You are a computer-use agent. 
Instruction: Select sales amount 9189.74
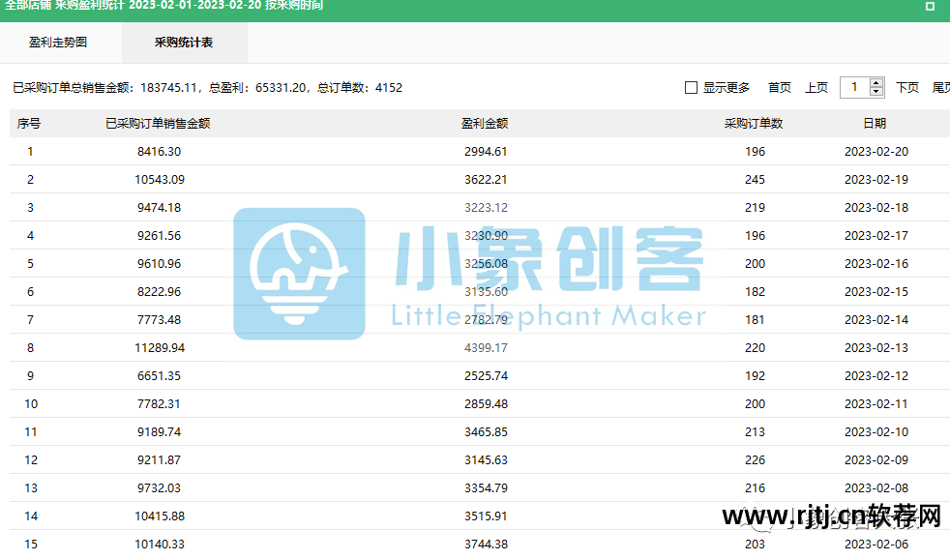tap(159, 432)
